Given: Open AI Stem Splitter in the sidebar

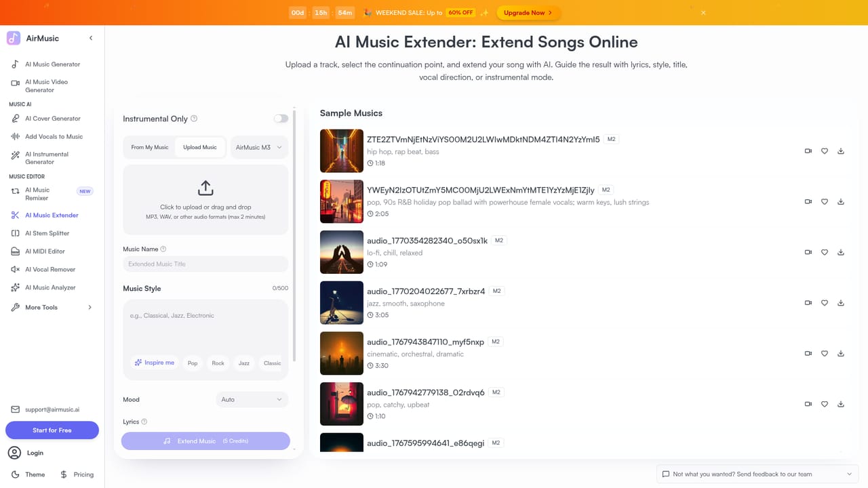Looking at the screenshot, I should tap(52, 233).
